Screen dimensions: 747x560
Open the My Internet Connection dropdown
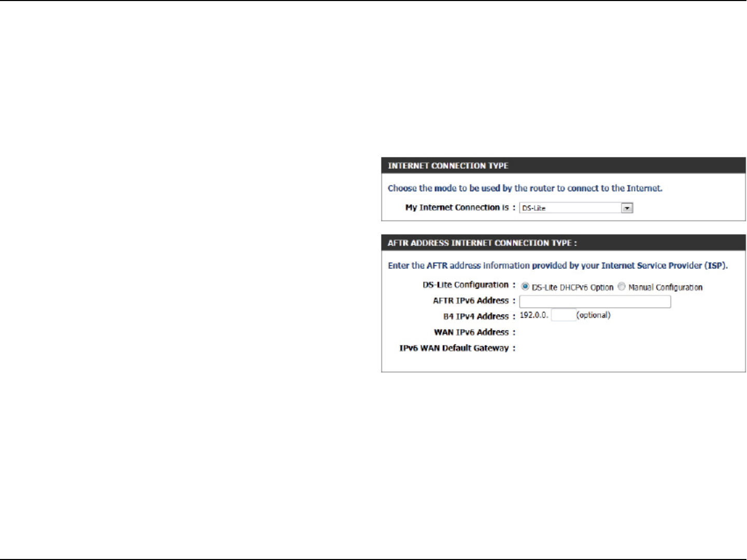point(576,208)
